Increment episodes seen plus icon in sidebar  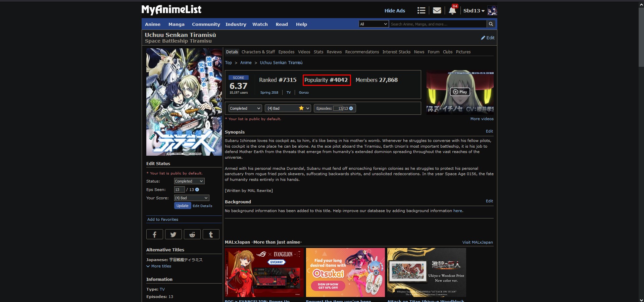coord(197,190)
